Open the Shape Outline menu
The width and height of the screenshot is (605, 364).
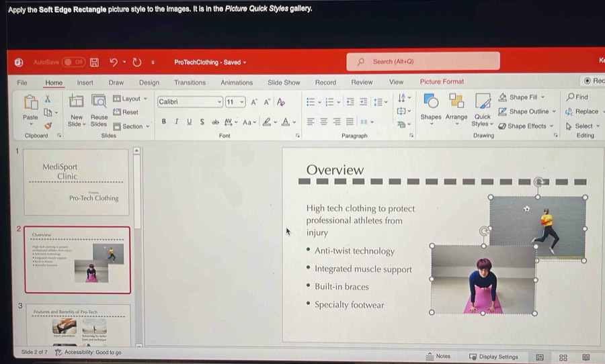click(x=527, y=111)
